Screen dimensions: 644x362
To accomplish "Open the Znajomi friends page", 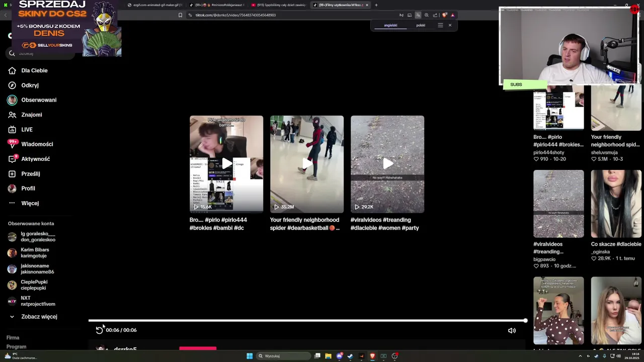I will [x=25, y=115].
